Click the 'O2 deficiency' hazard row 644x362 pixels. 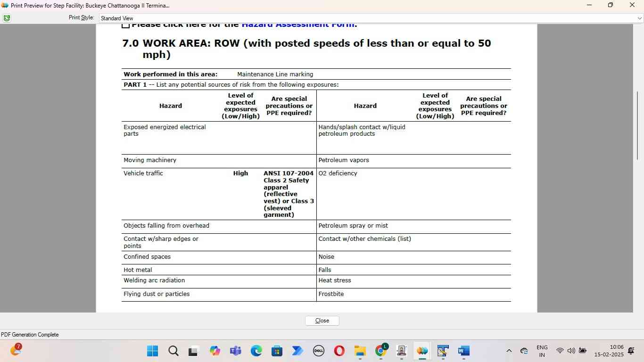pyautogui.click(x=338, y=173)
